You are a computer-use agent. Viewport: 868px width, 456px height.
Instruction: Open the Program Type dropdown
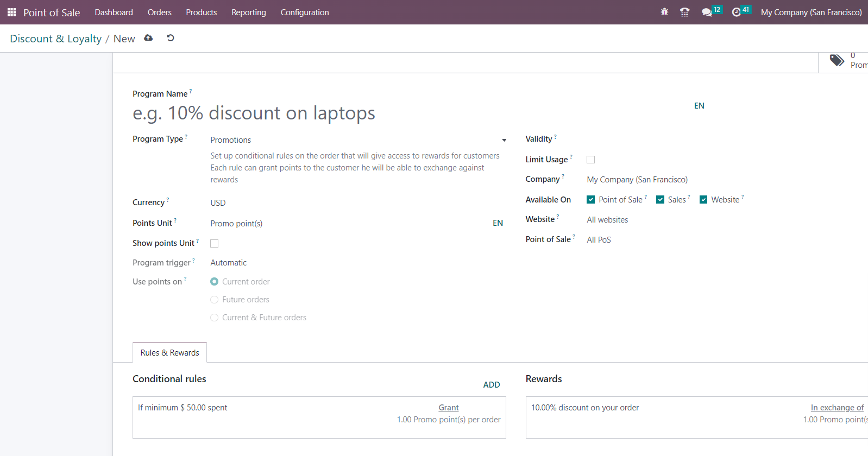click(358, 140)
